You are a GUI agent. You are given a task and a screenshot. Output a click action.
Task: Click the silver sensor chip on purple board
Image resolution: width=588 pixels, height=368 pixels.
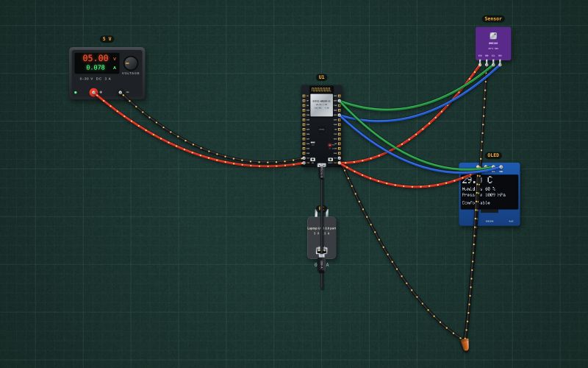[x=493, y=36]
